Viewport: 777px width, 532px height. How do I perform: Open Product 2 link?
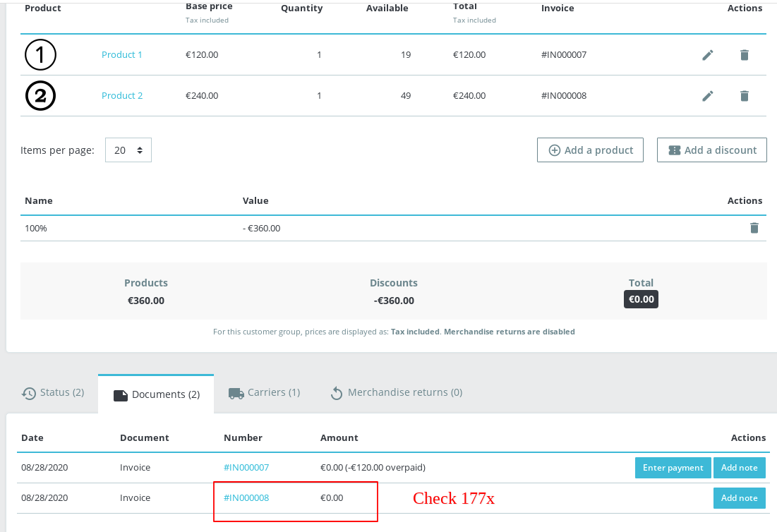[122, 95]
